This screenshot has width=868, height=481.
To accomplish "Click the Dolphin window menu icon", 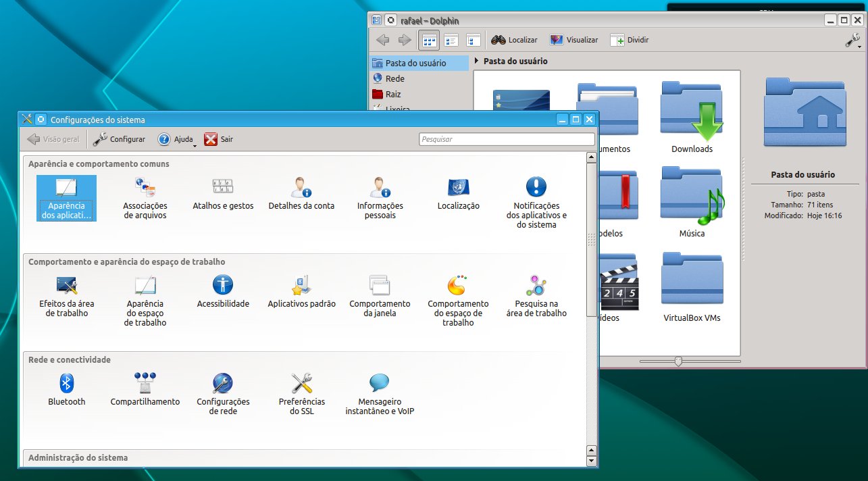I will pos(377,21).
